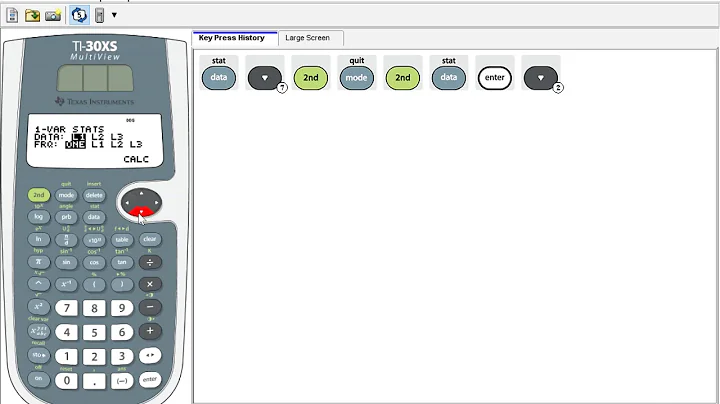Click the x10^n scientific notation key
The width and height of the screenshot is (720, 404).
pyautogui.click(x=94, y=240)
